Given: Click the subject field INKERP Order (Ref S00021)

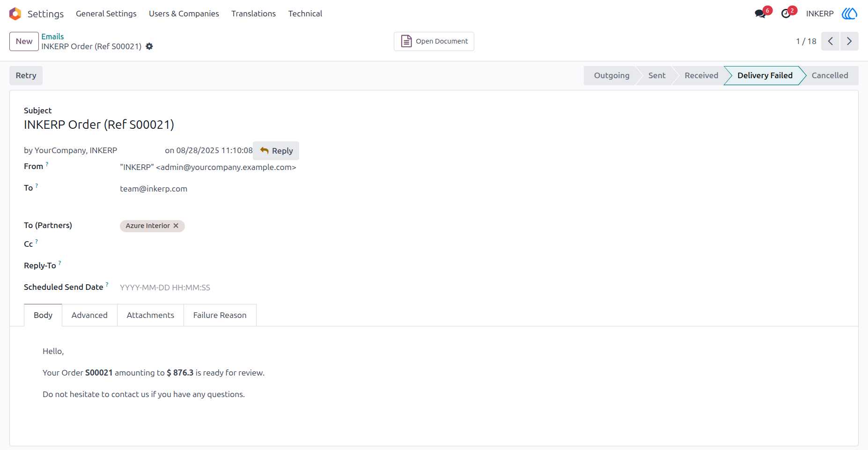Looking at the screenshot, I should (x=99, y=125).
